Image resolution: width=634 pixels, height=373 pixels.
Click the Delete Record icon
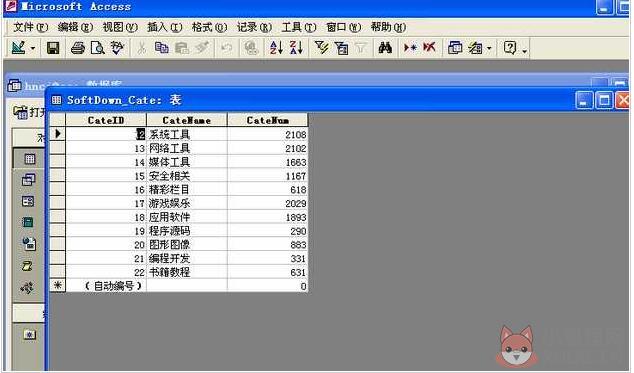coord(429,48)
